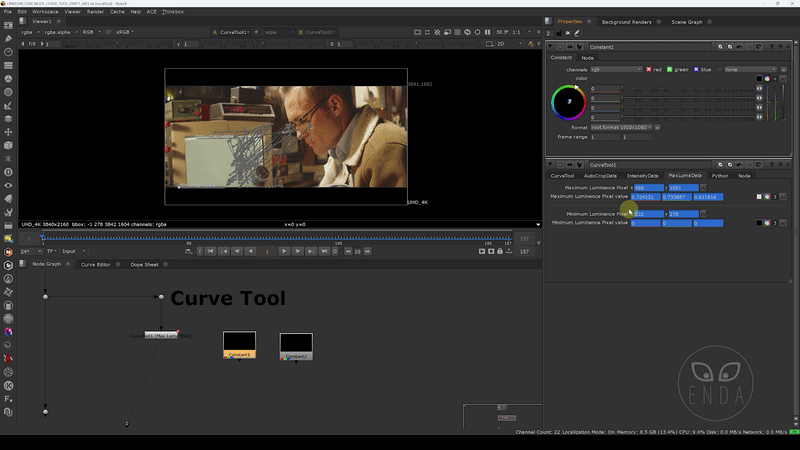800x450 pixels.
Task: Click the pencil edit icon in Properties
Action: [x=577, y=33]
